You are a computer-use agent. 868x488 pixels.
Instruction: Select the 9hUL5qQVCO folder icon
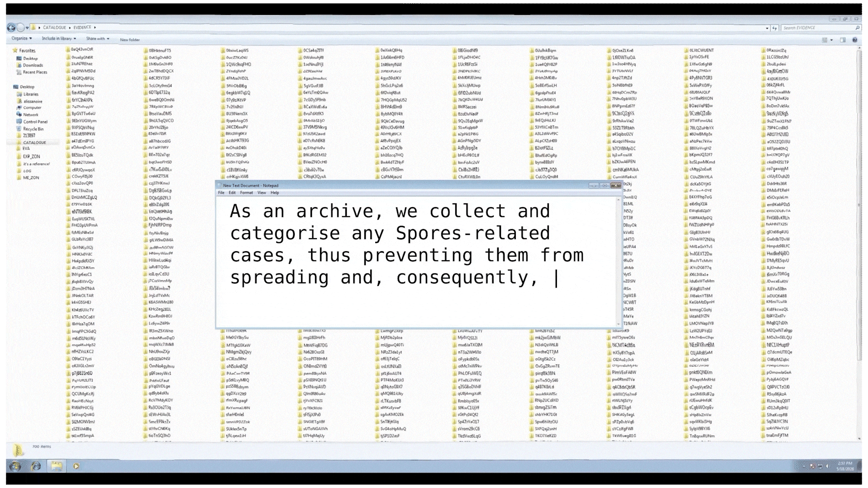146,121
